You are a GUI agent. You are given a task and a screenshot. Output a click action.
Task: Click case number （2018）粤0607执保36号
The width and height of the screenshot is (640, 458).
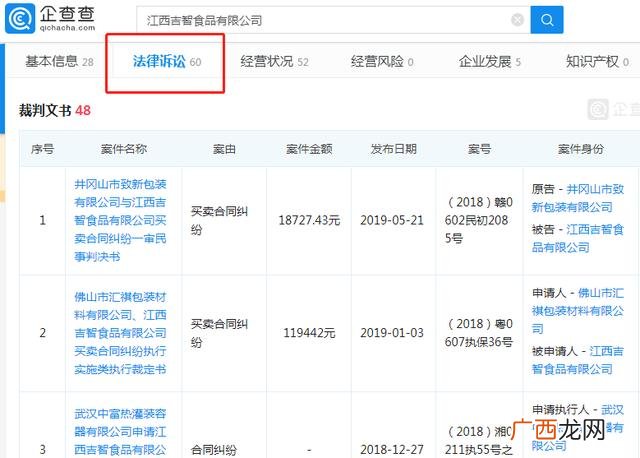(x=479, y=333)
